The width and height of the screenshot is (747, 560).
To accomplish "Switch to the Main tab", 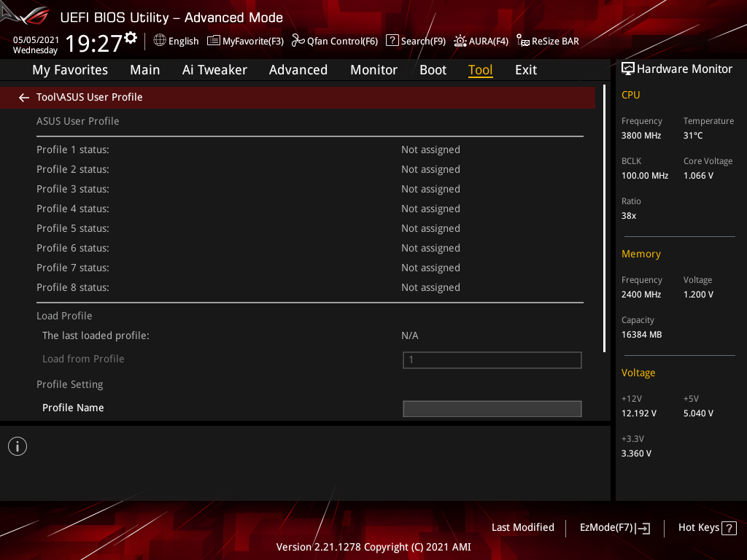I will 145,70.
